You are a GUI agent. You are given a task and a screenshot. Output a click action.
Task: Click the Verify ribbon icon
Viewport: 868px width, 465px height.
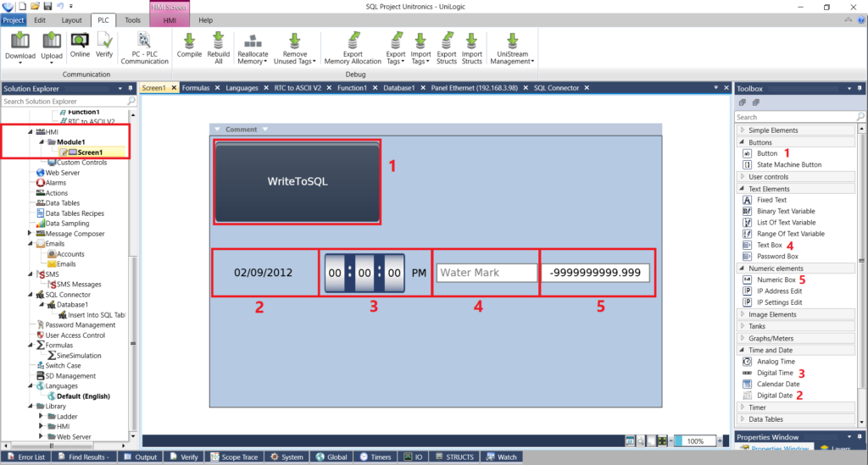pyautogui.click(x=104, y=45)
